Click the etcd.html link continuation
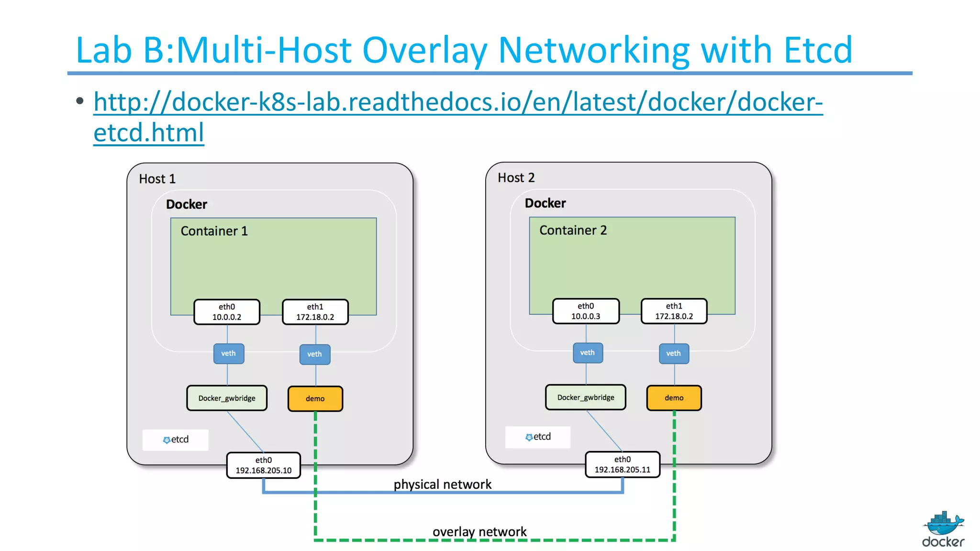The width and height of the screenshot is (980, 551). click(149, 132)
